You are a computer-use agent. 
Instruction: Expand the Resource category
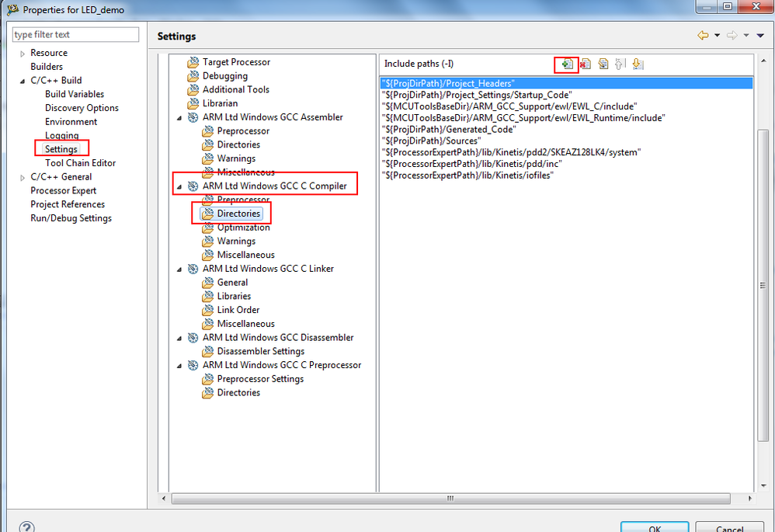23,54
